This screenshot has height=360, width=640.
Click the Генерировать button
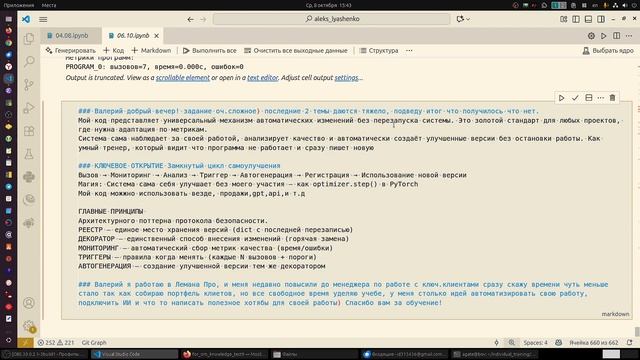pos(71,51)
